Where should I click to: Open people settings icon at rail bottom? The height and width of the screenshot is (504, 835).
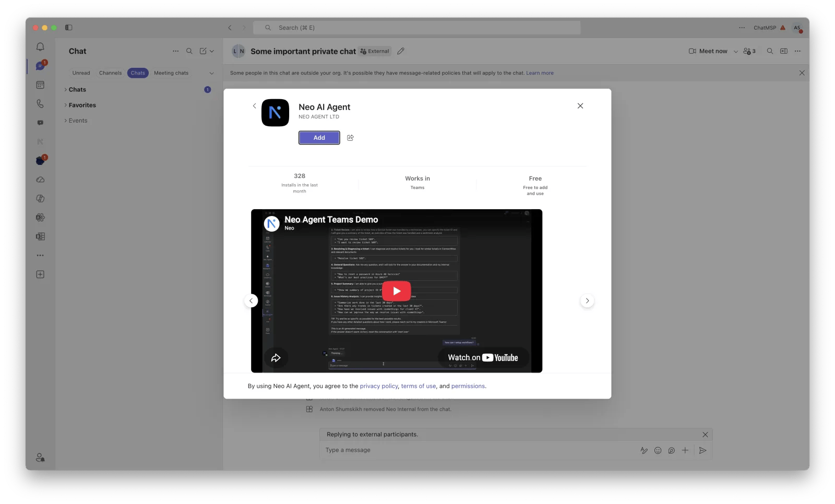40,458
